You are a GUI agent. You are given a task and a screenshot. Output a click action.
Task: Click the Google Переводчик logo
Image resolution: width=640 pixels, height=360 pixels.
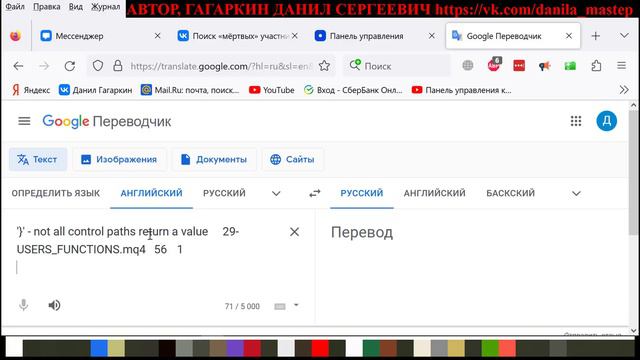(x=107, y=121)
